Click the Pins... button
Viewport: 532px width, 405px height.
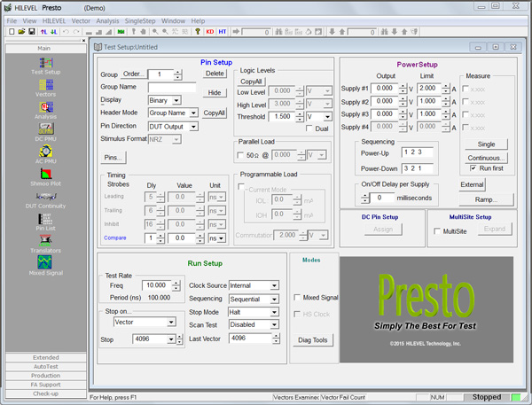coord(113,158)
